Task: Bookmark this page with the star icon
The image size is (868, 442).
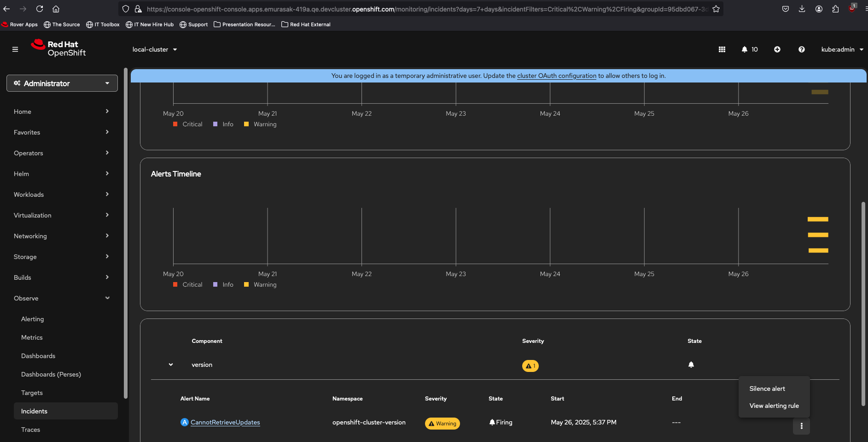Action: click(x=716, y=9)
